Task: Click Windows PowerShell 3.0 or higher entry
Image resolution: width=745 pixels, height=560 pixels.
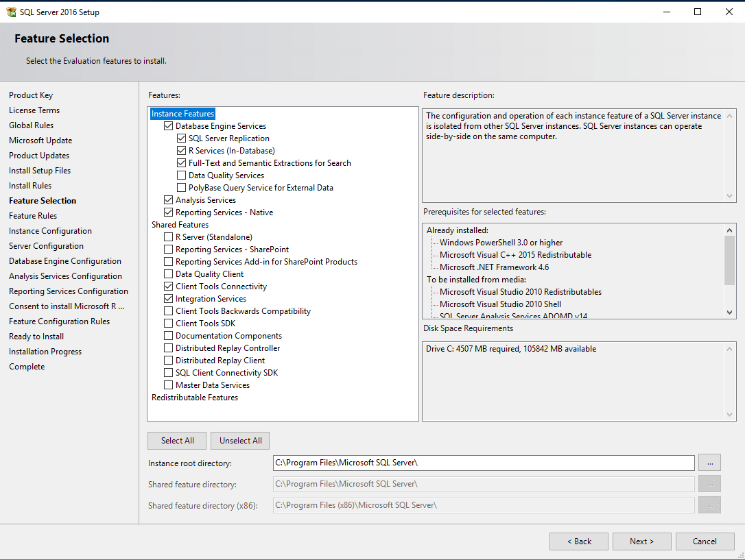Action: (x=501, y=243)
